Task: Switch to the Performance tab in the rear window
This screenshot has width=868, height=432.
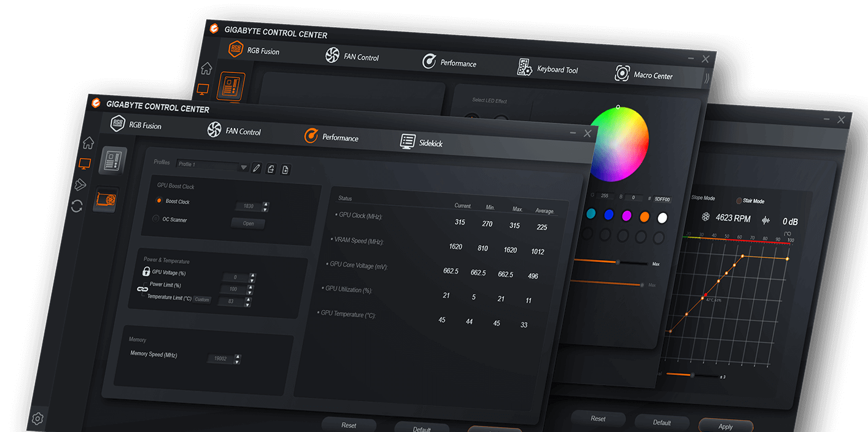Action: [x=449, y=63]
